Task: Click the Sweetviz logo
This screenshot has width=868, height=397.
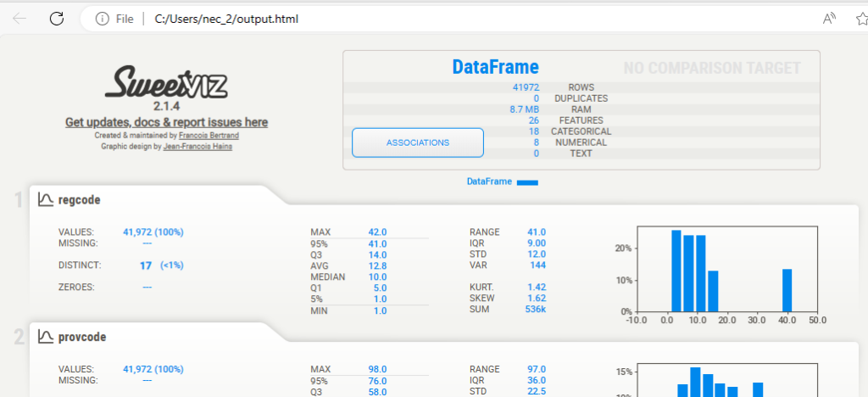Action: coord(166,83)
